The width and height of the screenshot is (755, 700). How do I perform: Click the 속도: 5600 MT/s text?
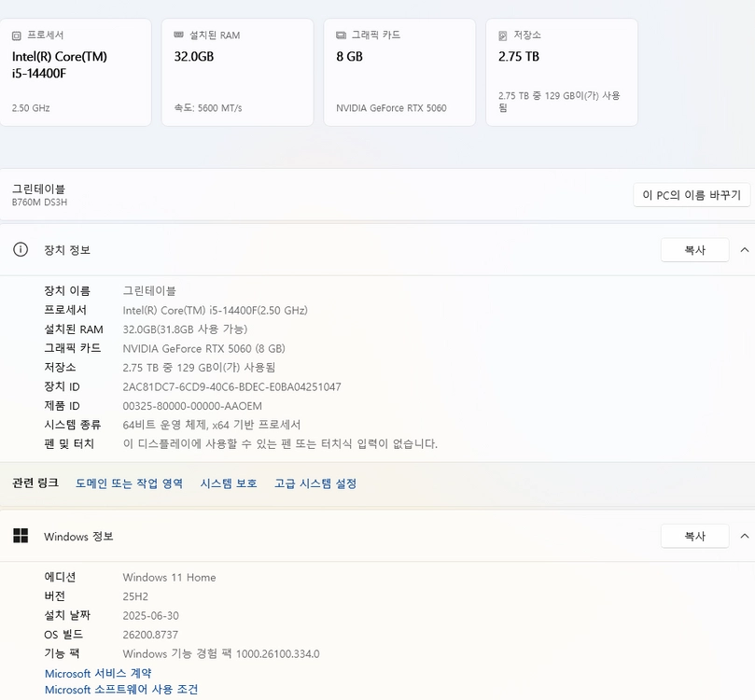(208, 108)
